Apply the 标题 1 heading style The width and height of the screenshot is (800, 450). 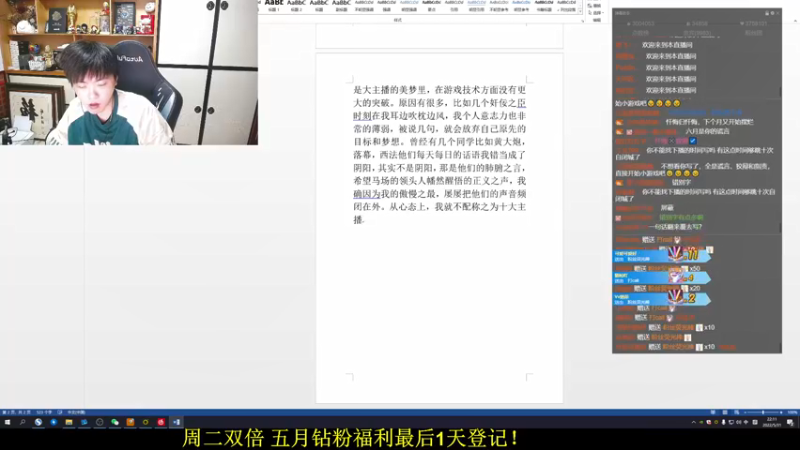click(x=274, y=6)
